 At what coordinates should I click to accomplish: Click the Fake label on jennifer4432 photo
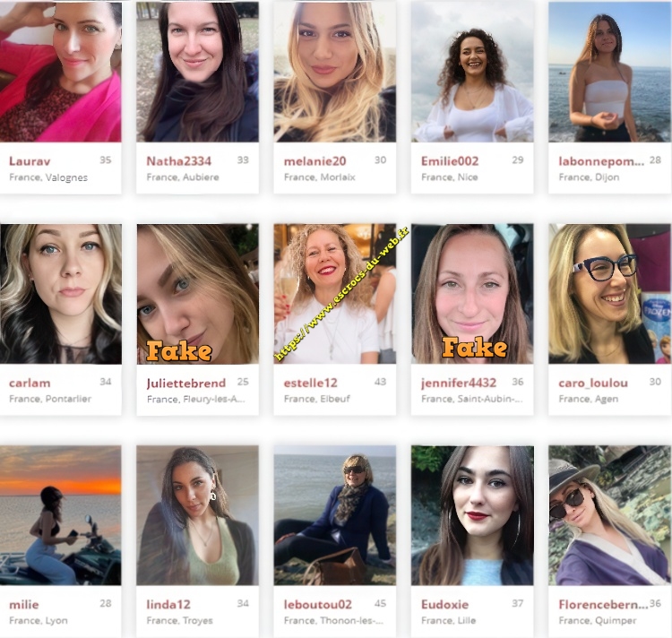[x=474, y=347]
